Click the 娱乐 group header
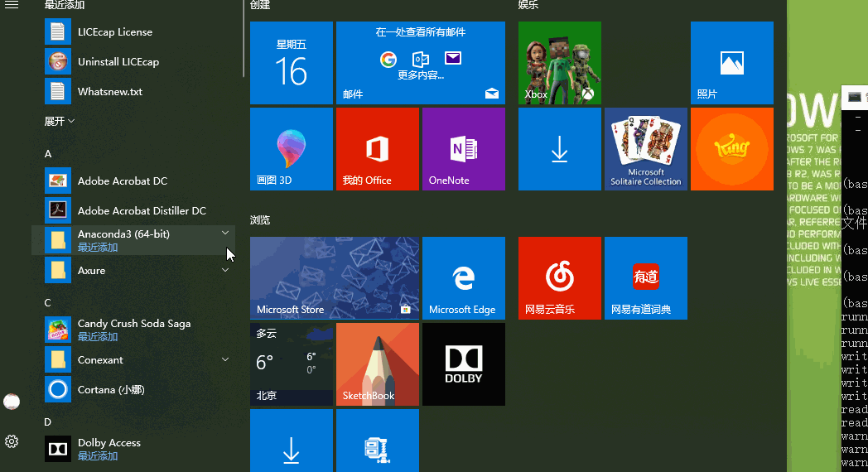Screen dimensions: 868x472 528,5
